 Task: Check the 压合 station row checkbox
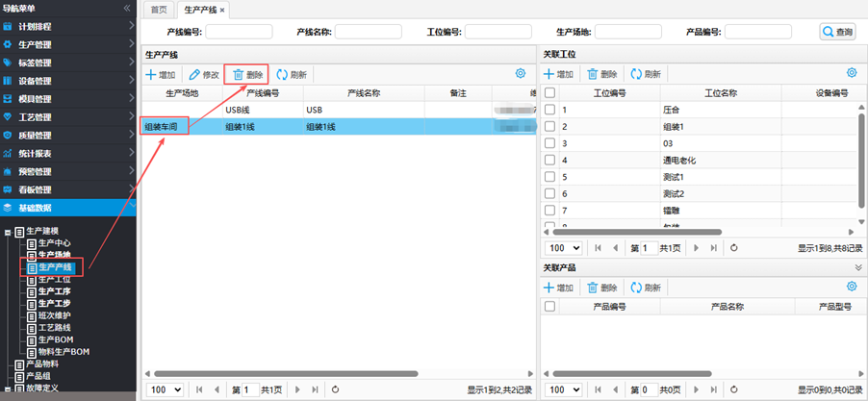click(x=549, y=110)
